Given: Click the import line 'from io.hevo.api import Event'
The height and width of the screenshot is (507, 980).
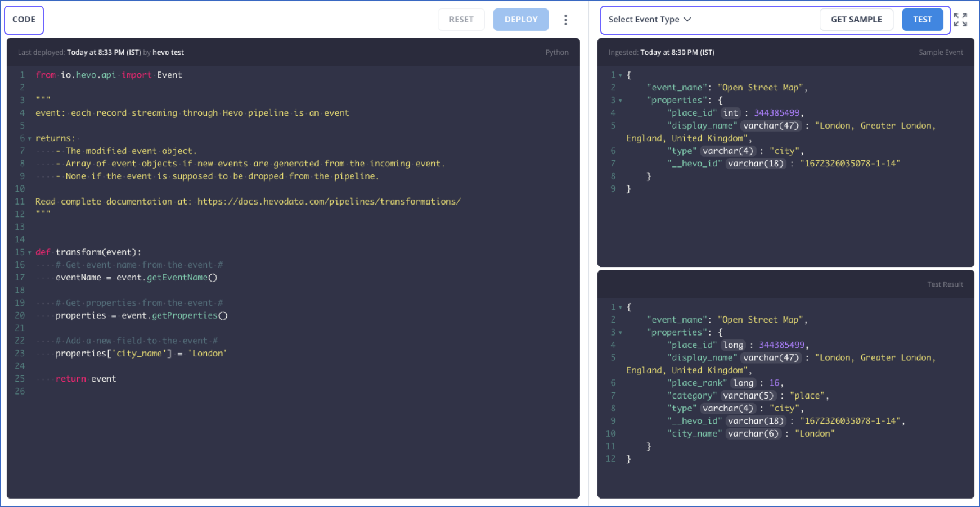Looking at the screenshot, I should [x=109, y=75].
